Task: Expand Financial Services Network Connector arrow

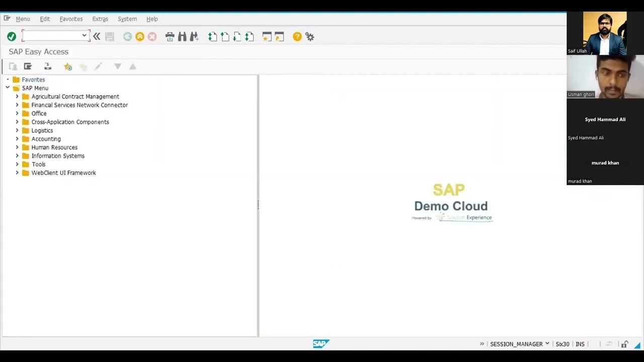Action: click(17, 105)
